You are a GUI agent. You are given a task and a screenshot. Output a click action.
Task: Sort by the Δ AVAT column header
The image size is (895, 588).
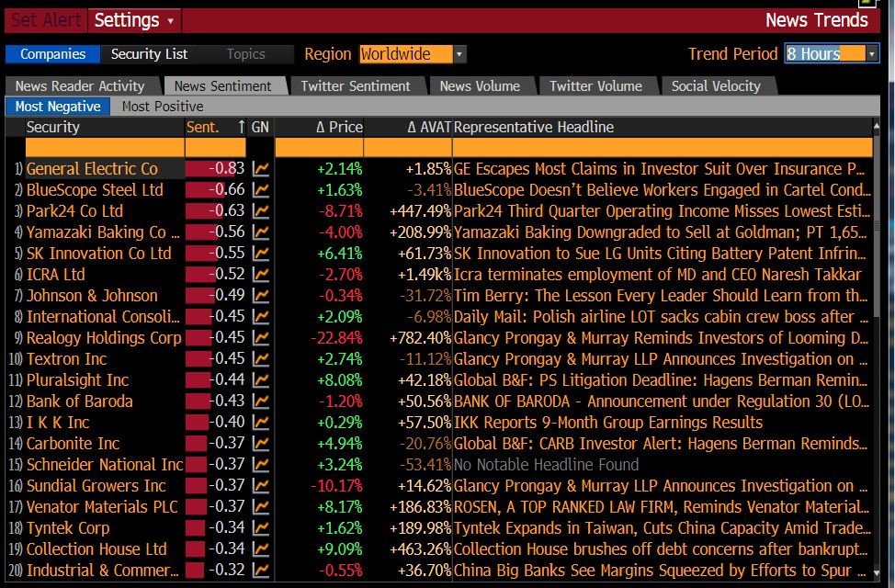pos(429,128)
